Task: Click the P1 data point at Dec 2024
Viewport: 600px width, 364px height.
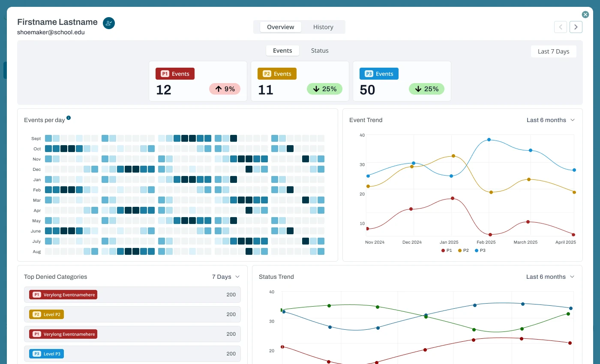Action: (x=411, y=209)
